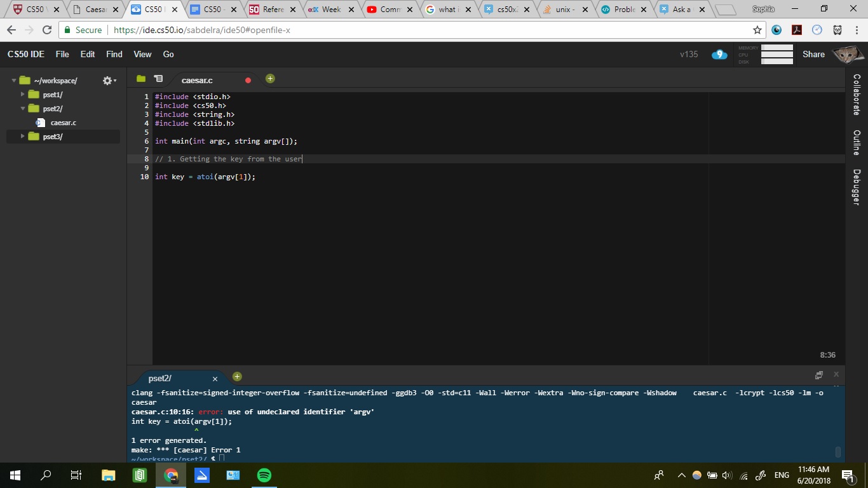Bookmark this page with the star icon
Image resolution: width=868 pixels, height=488 pixels.
[x=757, y=30]
